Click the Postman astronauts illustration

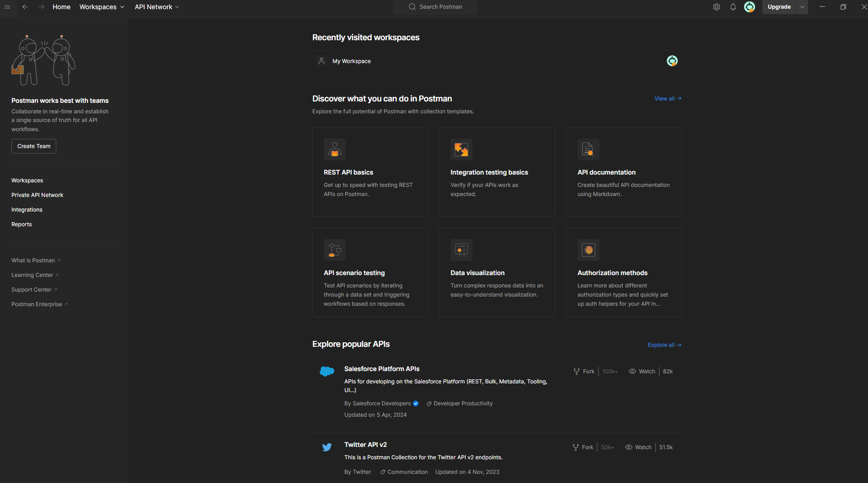43,60
